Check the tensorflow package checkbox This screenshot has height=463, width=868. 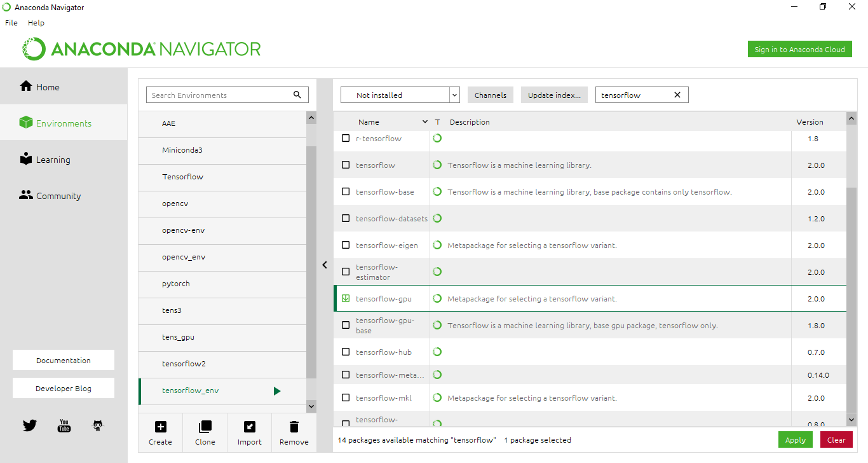[346, 165]
